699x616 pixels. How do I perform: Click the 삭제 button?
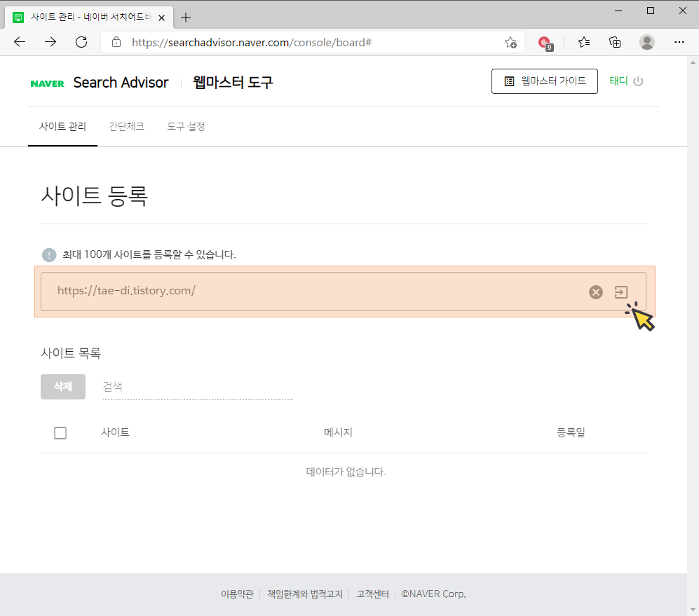(x=62, y=386)
